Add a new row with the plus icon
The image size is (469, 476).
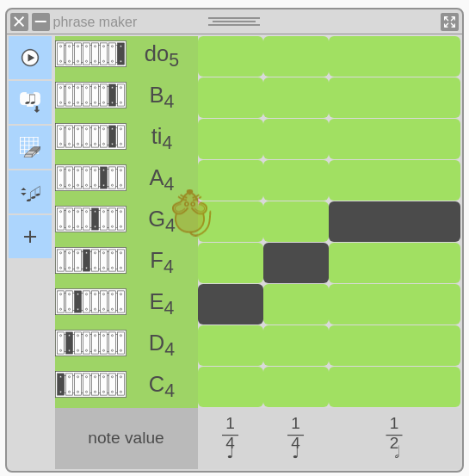30,237
